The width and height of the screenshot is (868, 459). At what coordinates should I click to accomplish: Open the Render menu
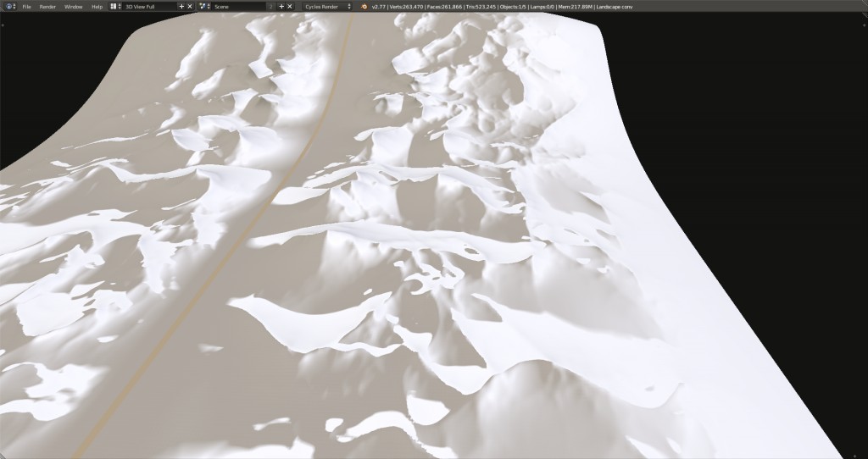47,6
